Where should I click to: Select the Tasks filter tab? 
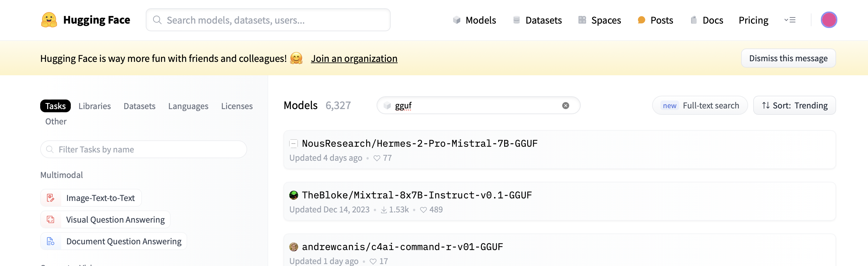pyautogui.click(x=55, y=106)
